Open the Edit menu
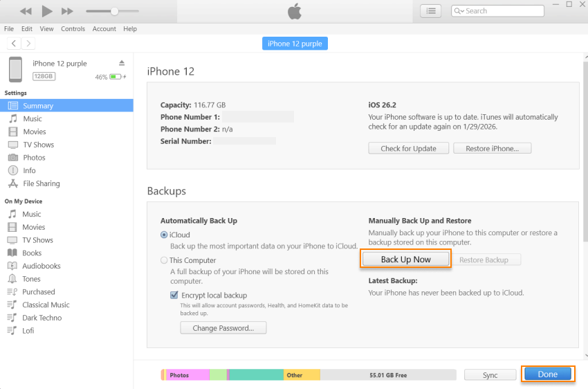The image size is (588, 389). [26, 29]
